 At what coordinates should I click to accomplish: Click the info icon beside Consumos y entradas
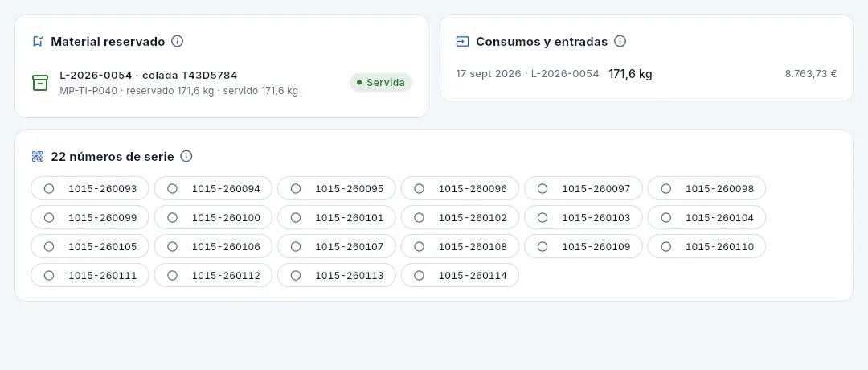point(620,41)
